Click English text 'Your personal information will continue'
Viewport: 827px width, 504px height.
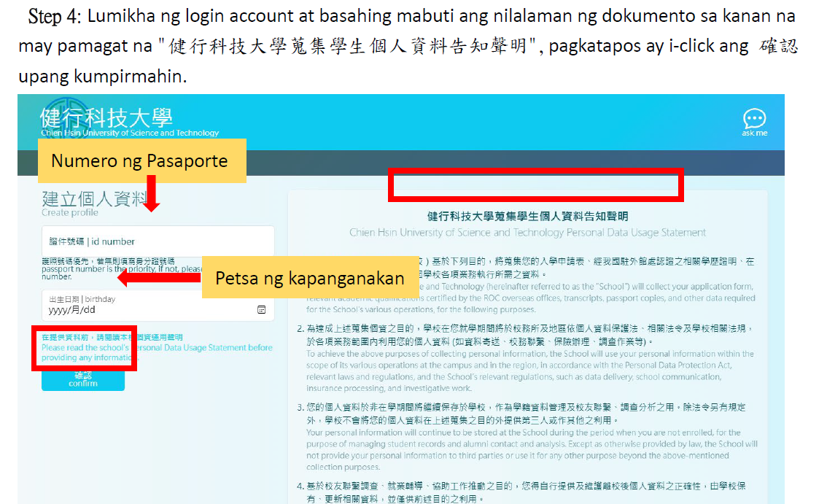[532, 449]
